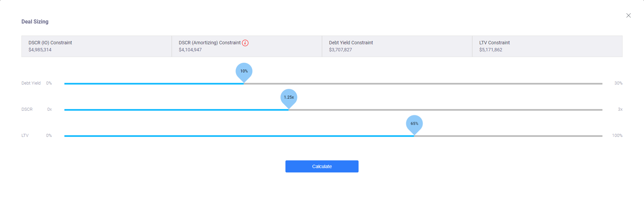Select the DSCR (IO) Constraint card
Image resolution: width=644 pixels, height=205 pixels.
(x=97, y=46)
